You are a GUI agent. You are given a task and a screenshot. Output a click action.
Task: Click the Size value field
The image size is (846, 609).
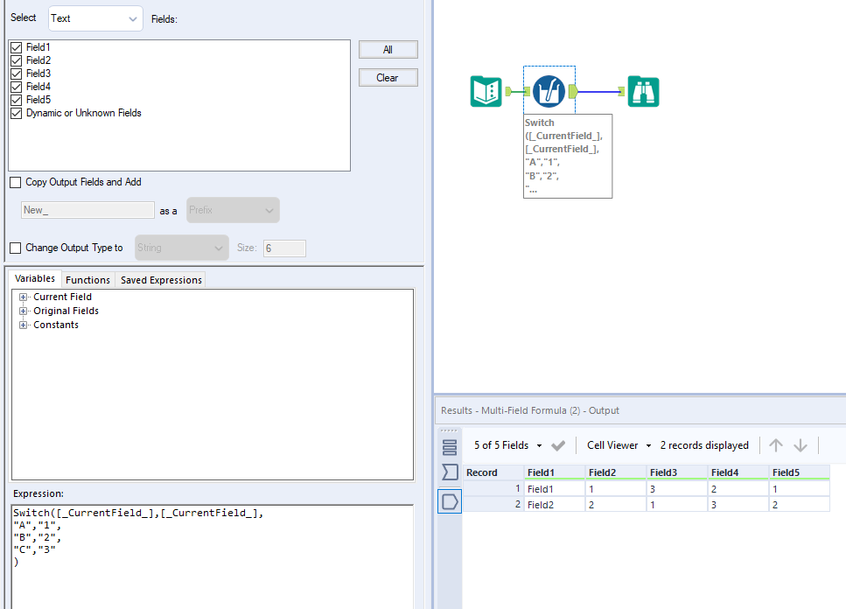coord(284,248)
